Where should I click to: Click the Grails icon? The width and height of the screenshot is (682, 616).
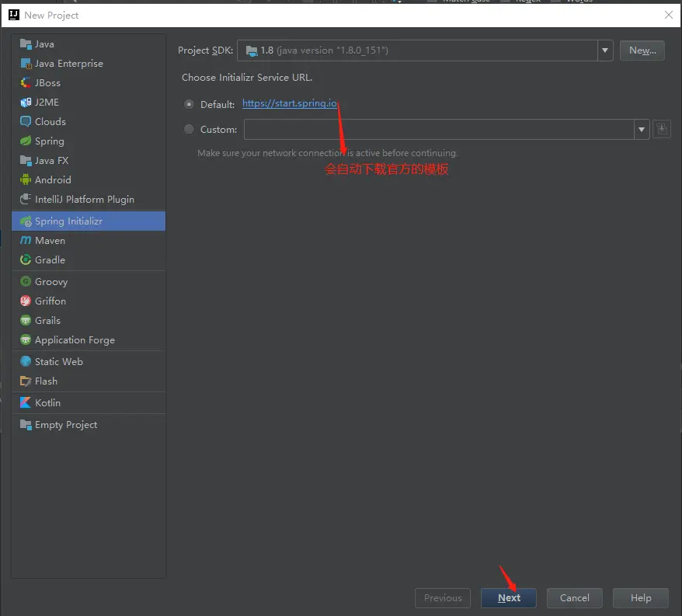click(x=26, y=320)
